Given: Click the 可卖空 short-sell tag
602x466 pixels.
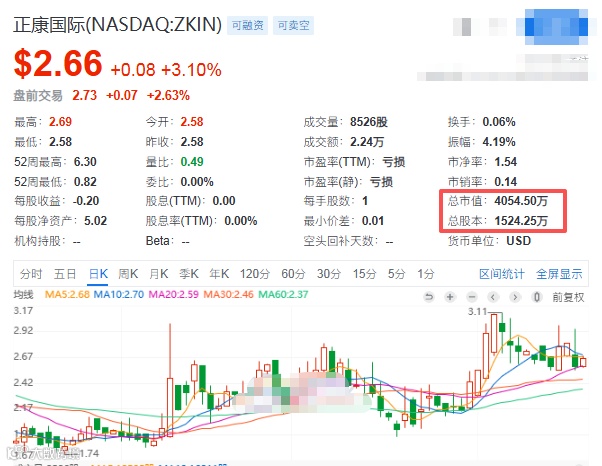Looking at the screenshot, I should pos(293,25).
